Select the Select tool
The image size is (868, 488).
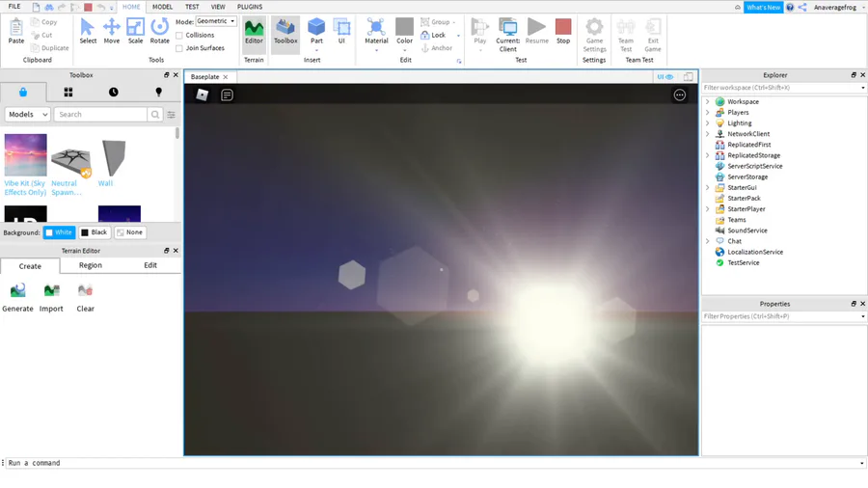pos(88,31)
